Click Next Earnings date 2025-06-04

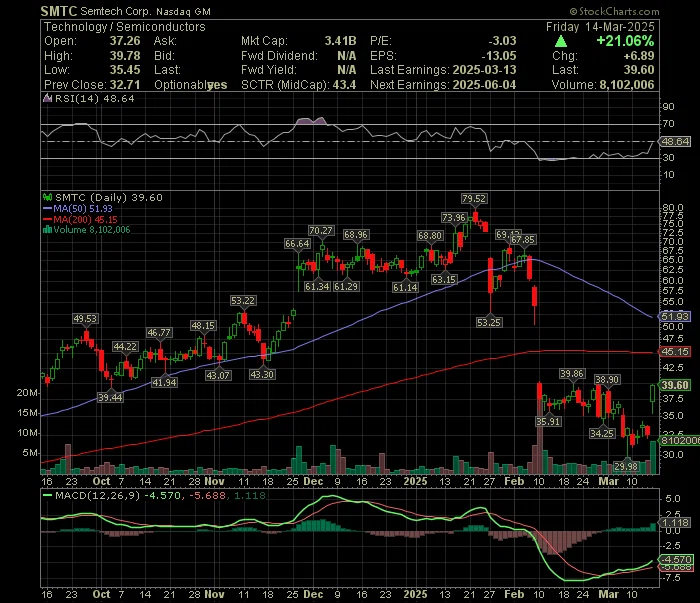pos(484,85)
